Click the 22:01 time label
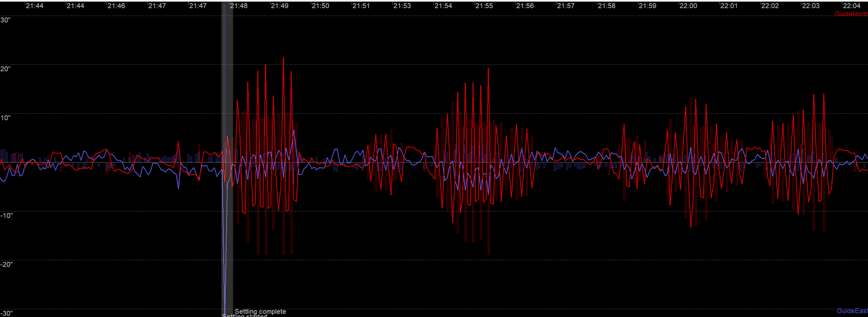 (729, 6)
